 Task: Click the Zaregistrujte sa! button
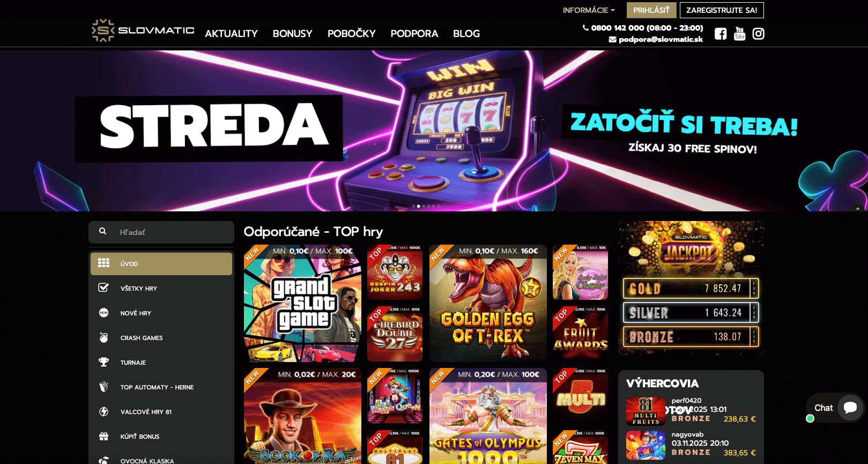(722, 10)
